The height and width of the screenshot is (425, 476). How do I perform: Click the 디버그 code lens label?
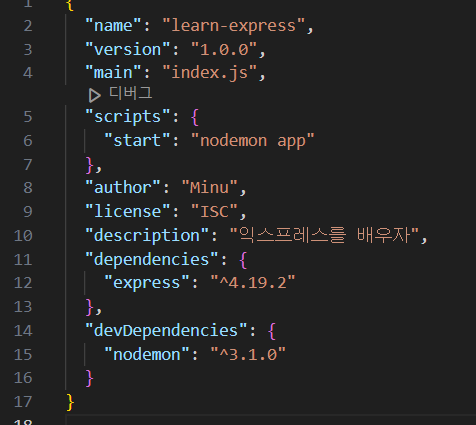point(131,93)
